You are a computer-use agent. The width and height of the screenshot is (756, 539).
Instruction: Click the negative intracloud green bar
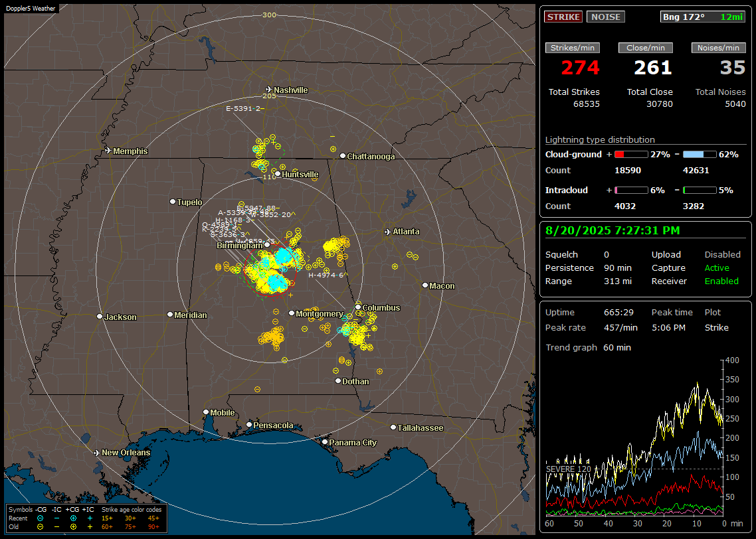tap(700, 191)
